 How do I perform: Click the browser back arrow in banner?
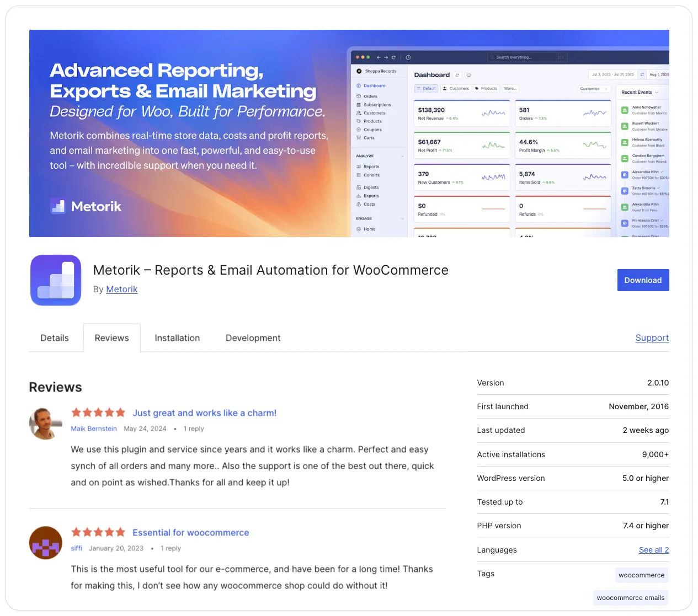click(x=379, y=57)
